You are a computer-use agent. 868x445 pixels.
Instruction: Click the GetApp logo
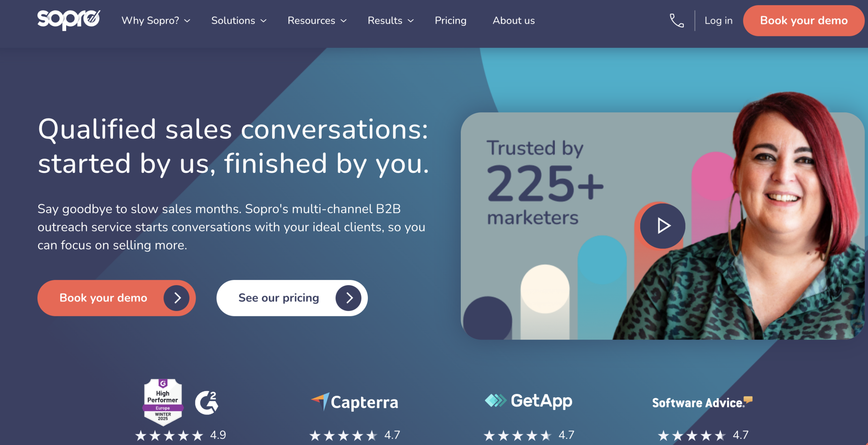pyautogui.click(x=529, y=401)
